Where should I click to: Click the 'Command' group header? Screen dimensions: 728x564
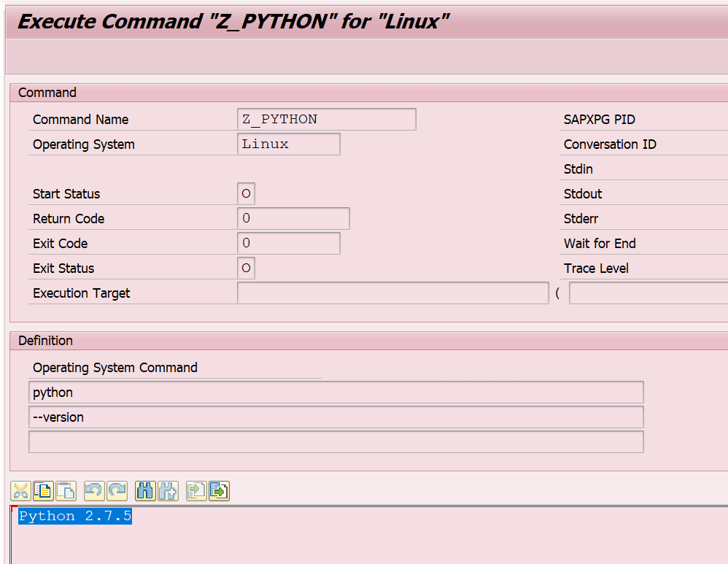click(x=47, y=93)
